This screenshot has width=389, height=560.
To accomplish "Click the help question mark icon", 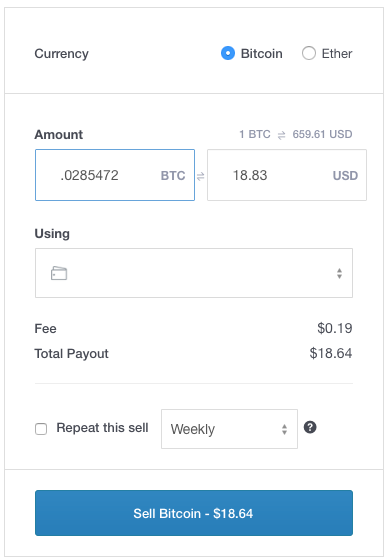I will pos(310,427).
